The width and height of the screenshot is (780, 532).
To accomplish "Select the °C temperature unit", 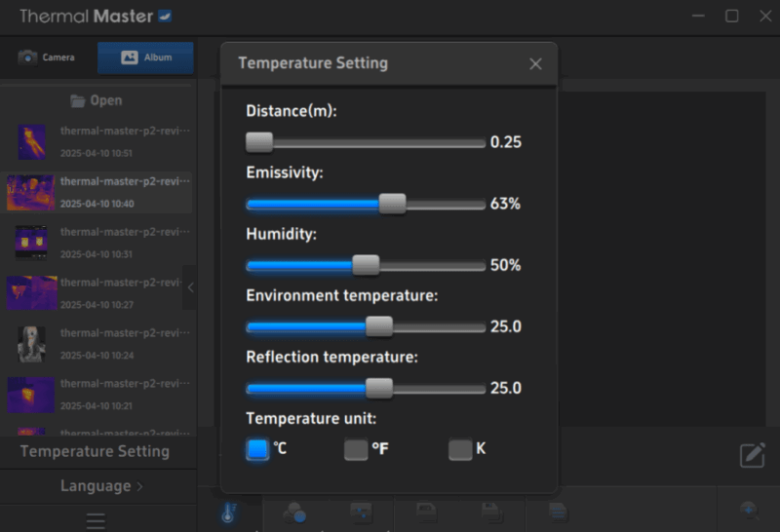I will tap(257, 449).
